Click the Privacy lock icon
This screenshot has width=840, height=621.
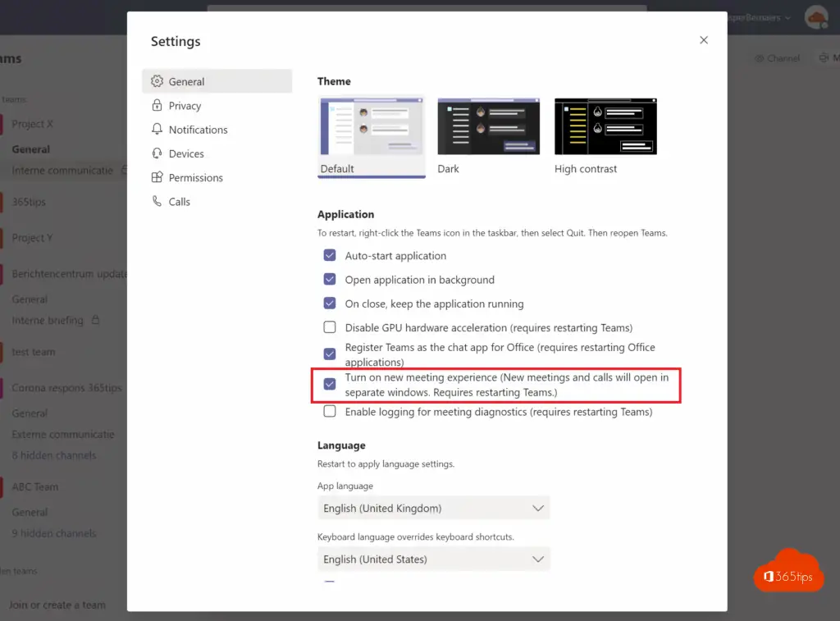click(x=157, y=105)
